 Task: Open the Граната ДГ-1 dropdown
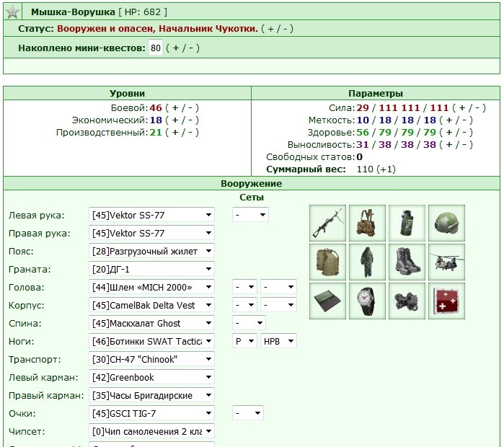tap(151, 269)
